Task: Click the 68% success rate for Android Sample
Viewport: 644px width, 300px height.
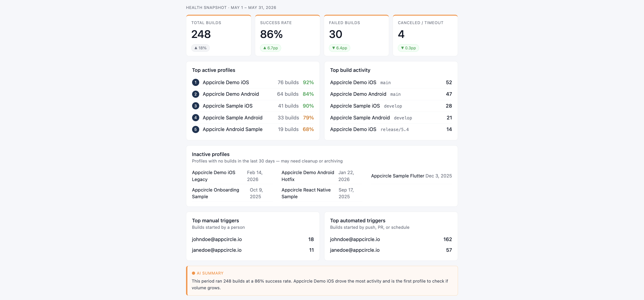Action: [308, 129]
